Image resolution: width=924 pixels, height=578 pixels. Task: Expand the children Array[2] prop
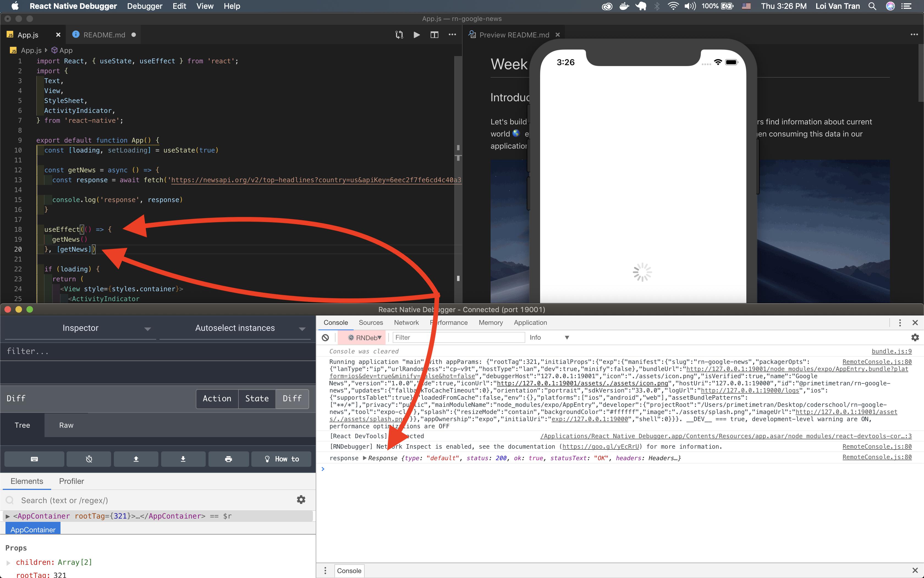pos(9,562)
